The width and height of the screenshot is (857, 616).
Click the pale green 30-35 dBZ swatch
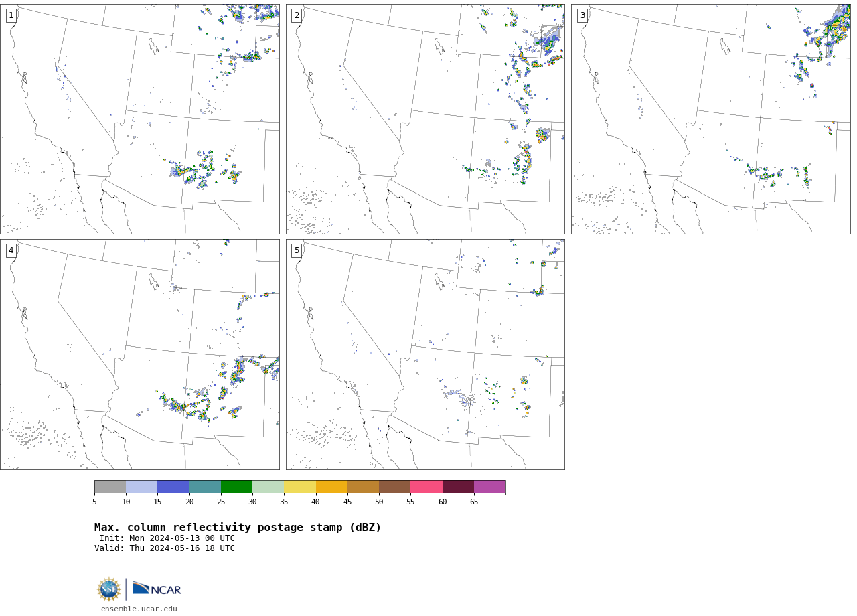click(268, 487)
